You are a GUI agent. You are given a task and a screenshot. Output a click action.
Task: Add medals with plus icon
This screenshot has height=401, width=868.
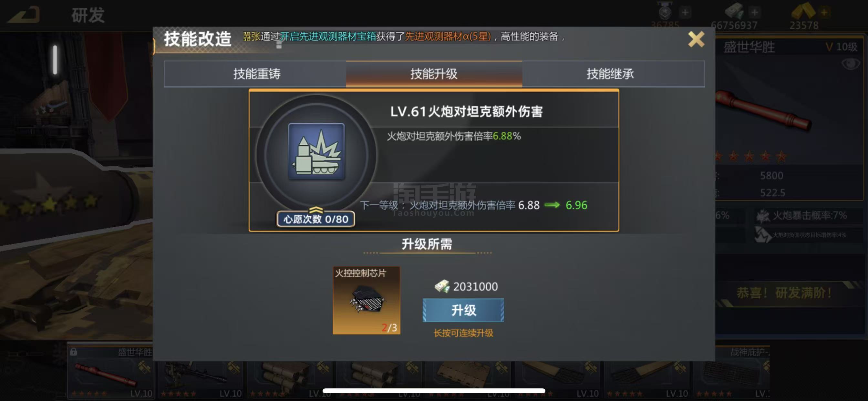pos(685,13)
